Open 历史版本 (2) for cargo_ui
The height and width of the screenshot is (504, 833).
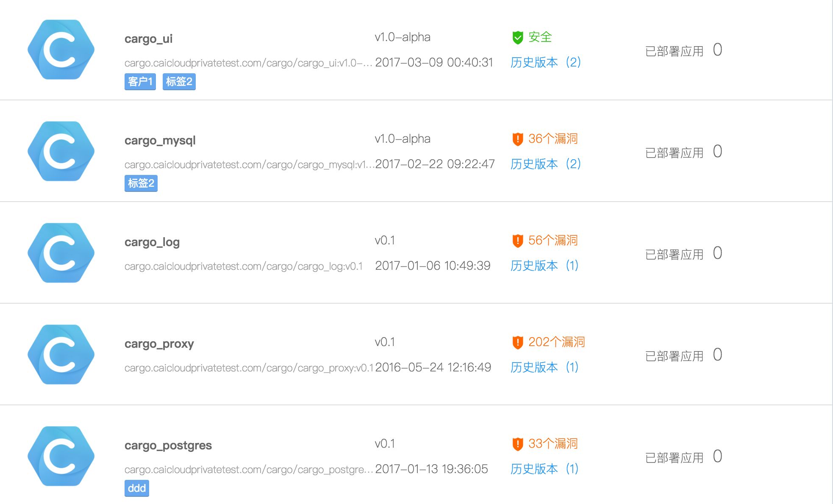[545, 62]
